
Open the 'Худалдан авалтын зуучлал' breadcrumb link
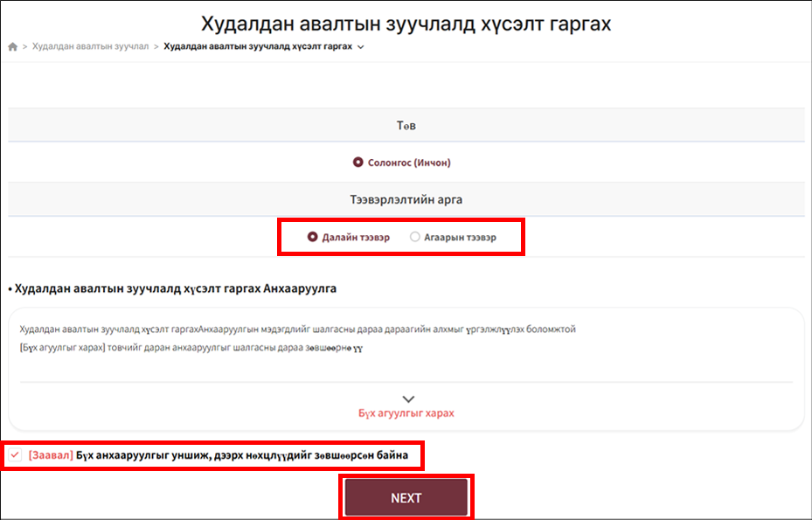point(90,46)
